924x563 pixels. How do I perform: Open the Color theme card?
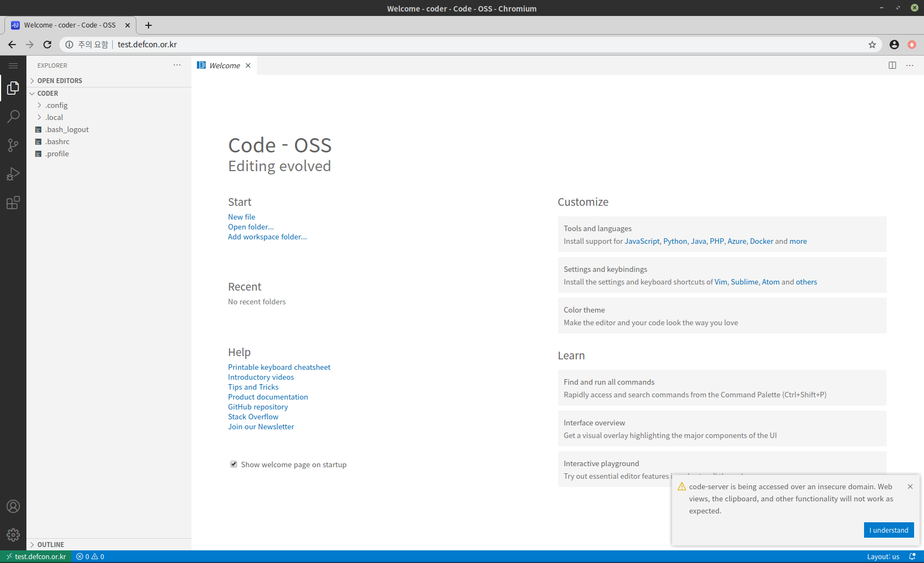722,316
